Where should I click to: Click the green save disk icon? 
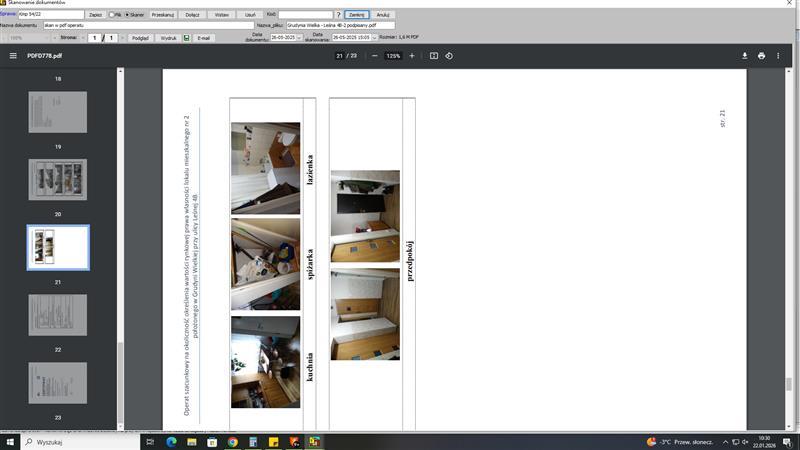click(186, 38)
